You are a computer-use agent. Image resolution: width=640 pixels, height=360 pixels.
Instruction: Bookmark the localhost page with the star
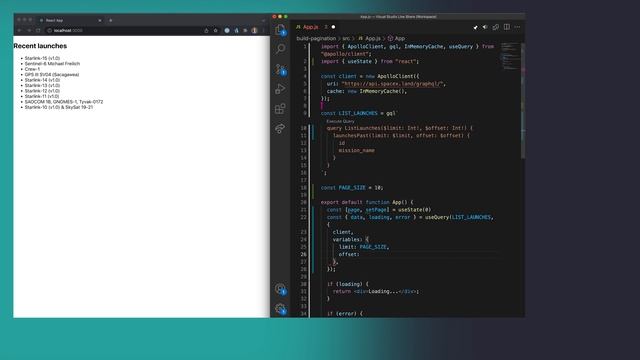pos(216,31)
